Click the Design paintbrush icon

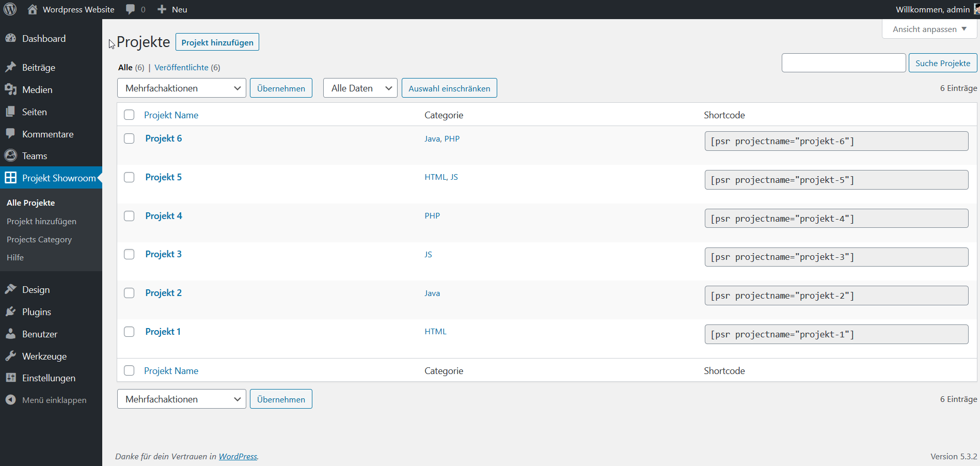10,289
